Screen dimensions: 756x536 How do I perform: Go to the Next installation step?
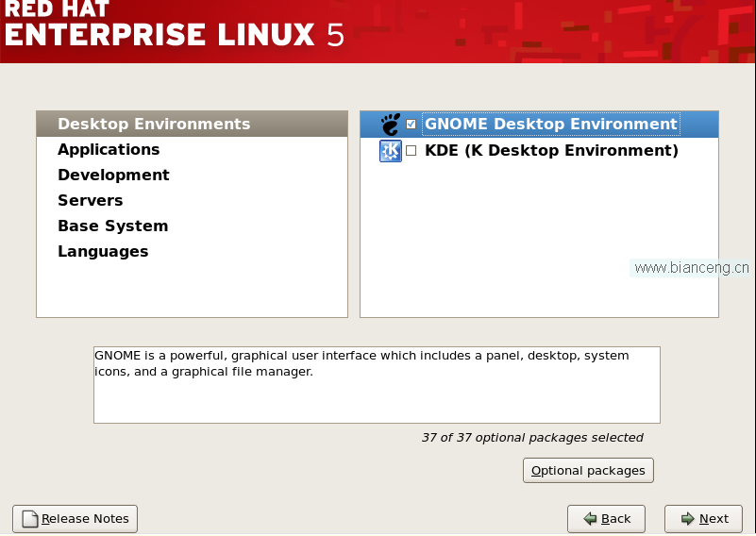[x=703, y=519]
